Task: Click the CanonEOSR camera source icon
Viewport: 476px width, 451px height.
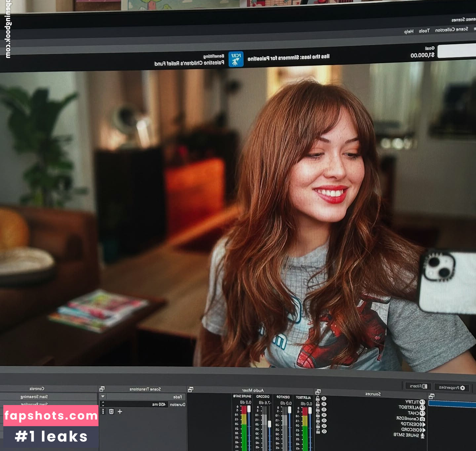Action: [x=422, y=419]
